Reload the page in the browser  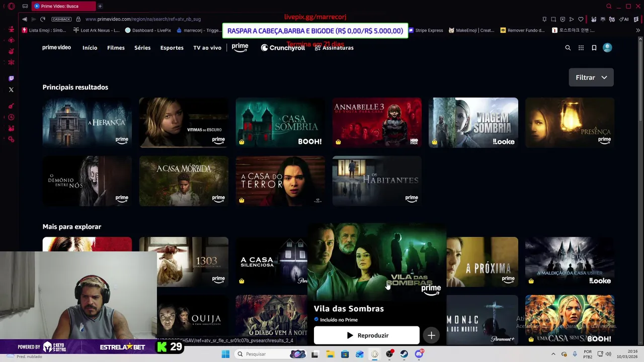[43, 19]
